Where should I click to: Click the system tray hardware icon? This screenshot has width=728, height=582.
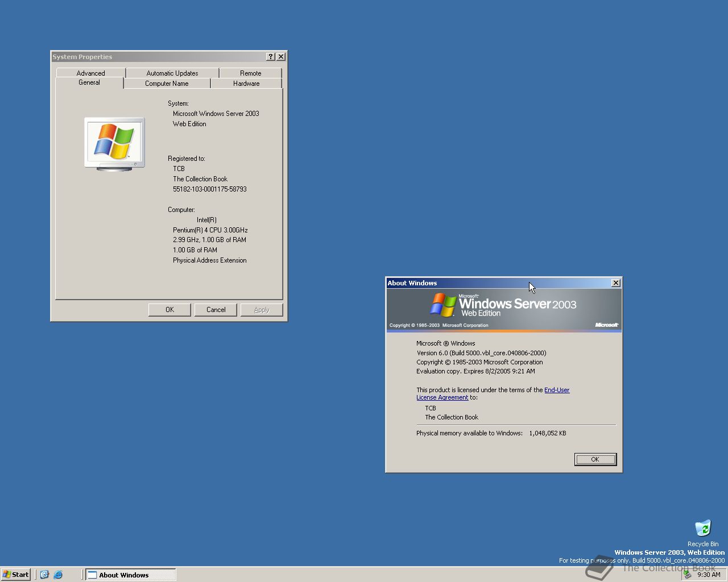tap(688, 575)
